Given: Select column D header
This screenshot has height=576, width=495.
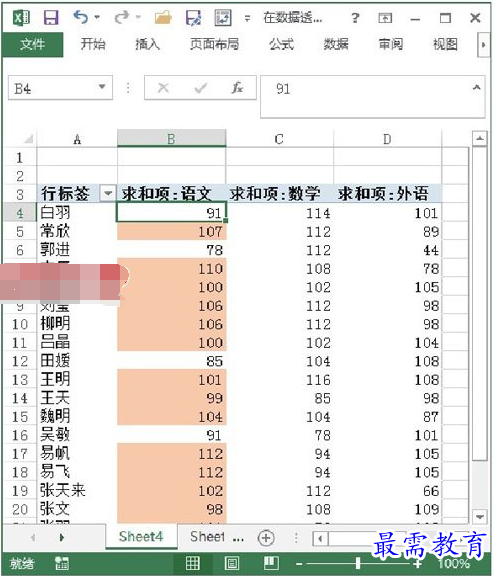Looking at the screenshot, I should tap(387, 139).
